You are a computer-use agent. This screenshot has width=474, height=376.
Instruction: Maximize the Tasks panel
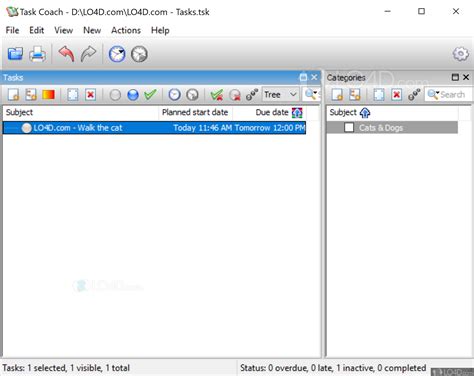303,77
